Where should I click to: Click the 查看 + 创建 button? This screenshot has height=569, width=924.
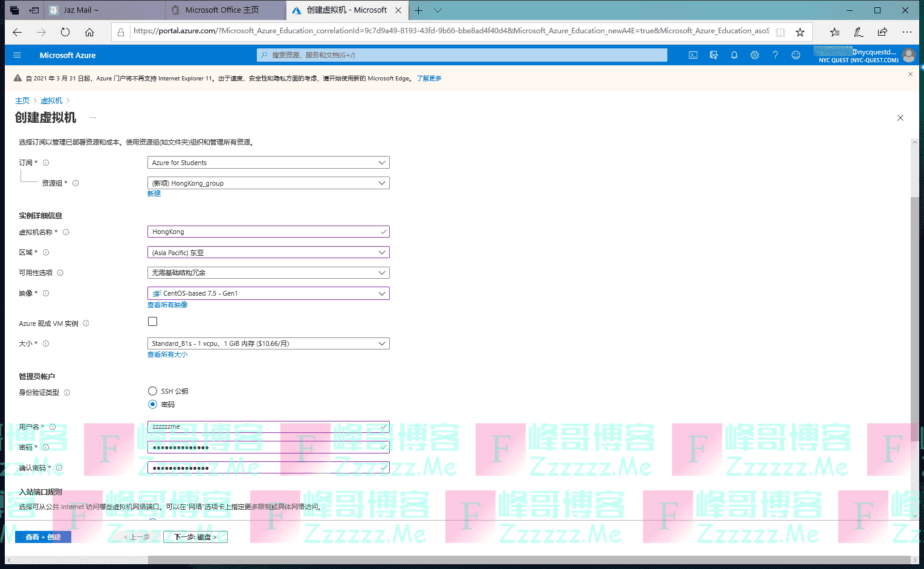point(43,537)
